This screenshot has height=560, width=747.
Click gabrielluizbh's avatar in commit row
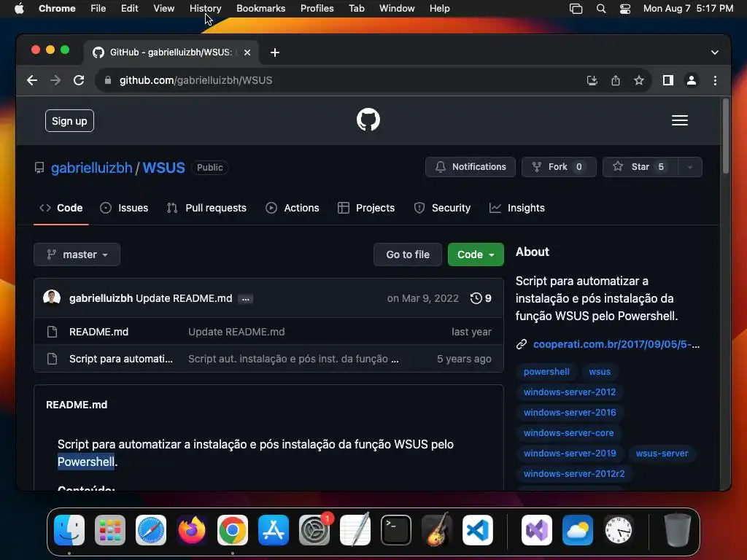click(x=52, y=297)
